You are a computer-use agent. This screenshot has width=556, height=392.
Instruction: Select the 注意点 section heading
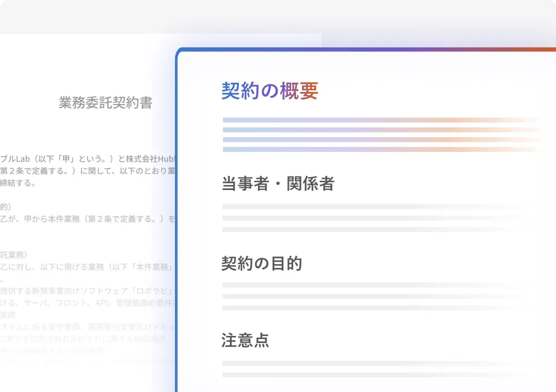tap(245, 341)
